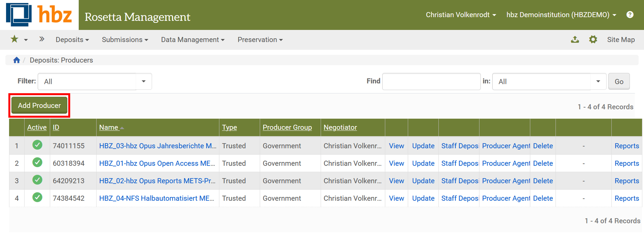Expand the Filter dropdown
The height and width of the screenshot is (235, 644).
pos(144,81)
